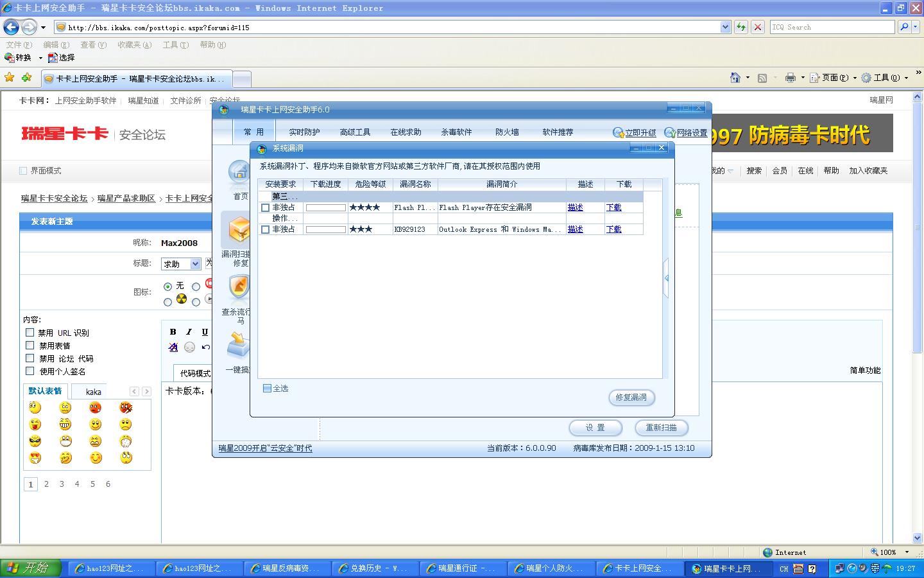
Task: Click Flash Player download progress bar
Action: tap(326, 207)
